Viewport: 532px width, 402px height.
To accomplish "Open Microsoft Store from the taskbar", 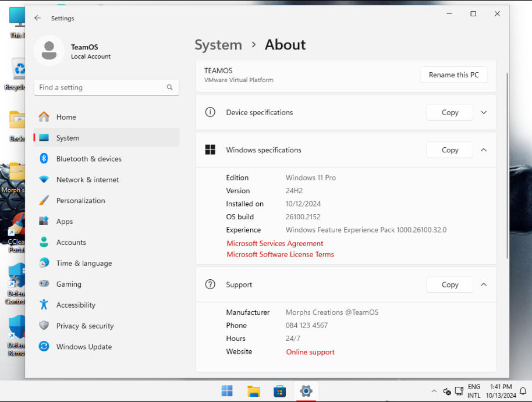I will [279, 391].
